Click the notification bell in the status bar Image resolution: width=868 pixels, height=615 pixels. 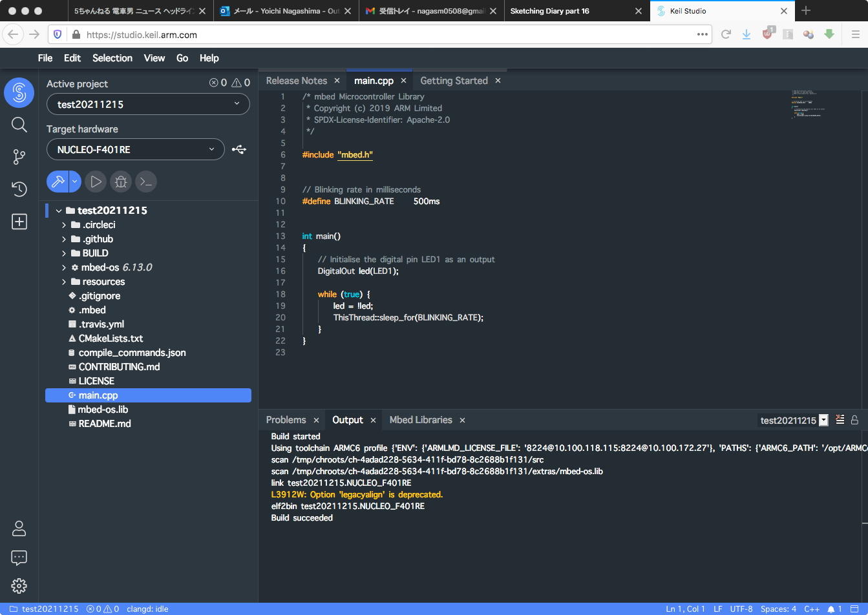[831, 609]
